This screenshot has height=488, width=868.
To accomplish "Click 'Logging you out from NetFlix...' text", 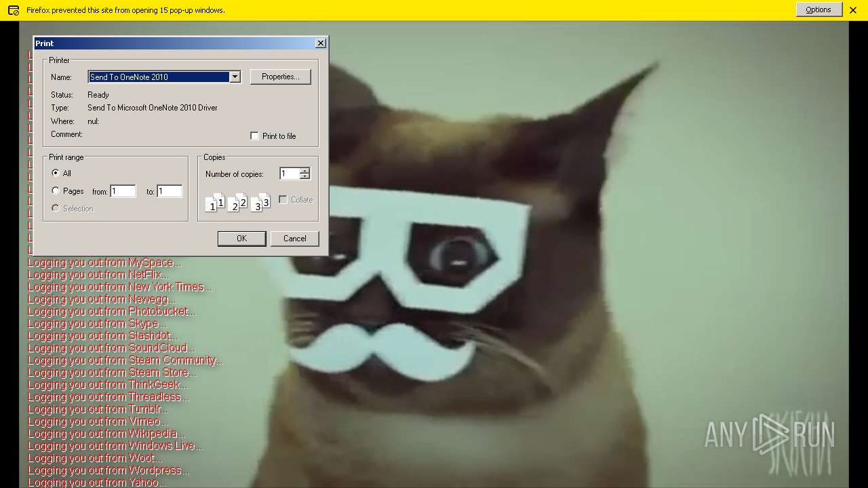I will pyautogui.click(x=98, y=274).
